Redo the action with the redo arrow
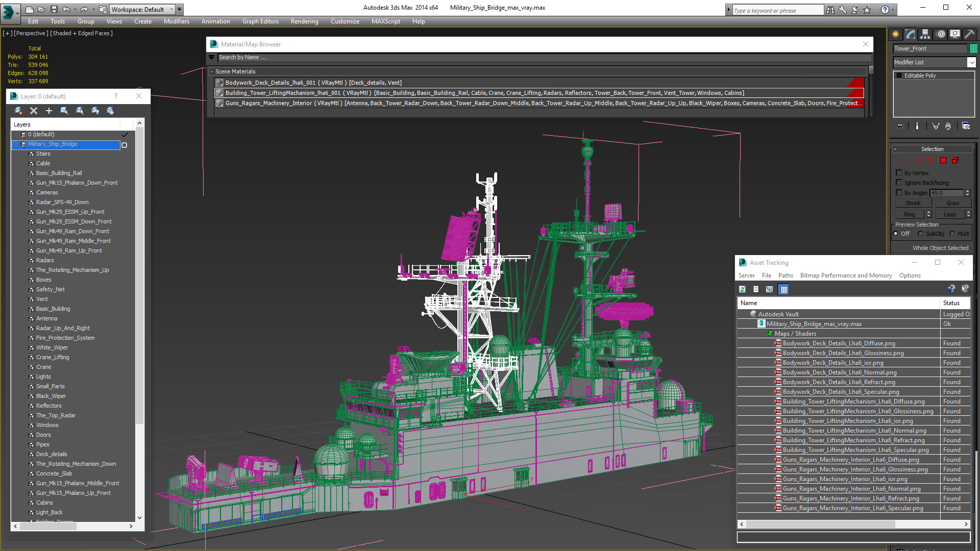 pyautogui.click(x=84, y=9)
